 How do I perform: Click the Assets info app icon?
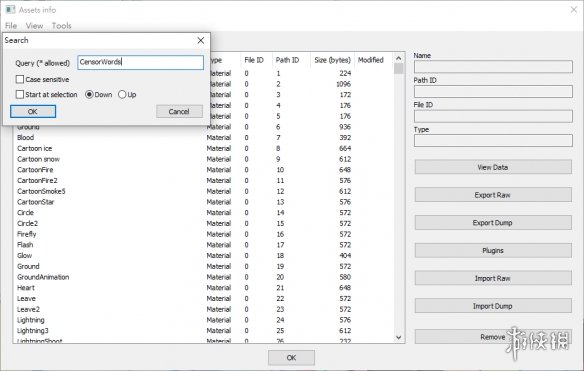(10, 10)
